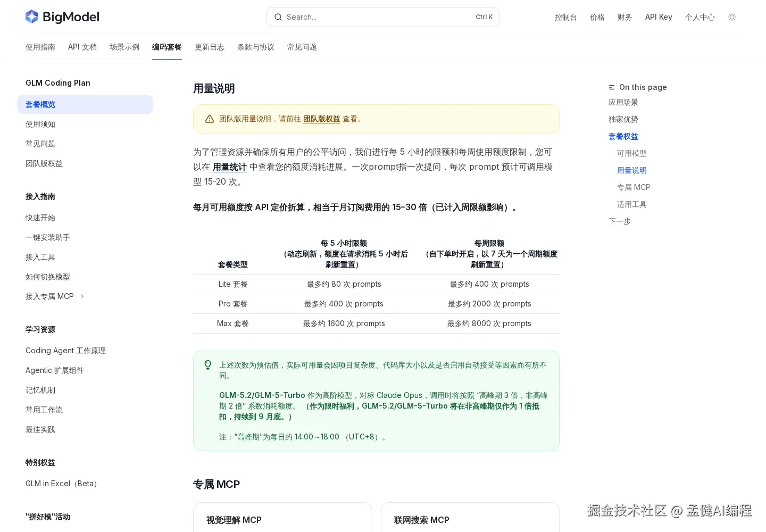The height and width of the screenshot is (532, 766).
Task: Click the lightbulb tip icon
Action: [x=208, y=365]
